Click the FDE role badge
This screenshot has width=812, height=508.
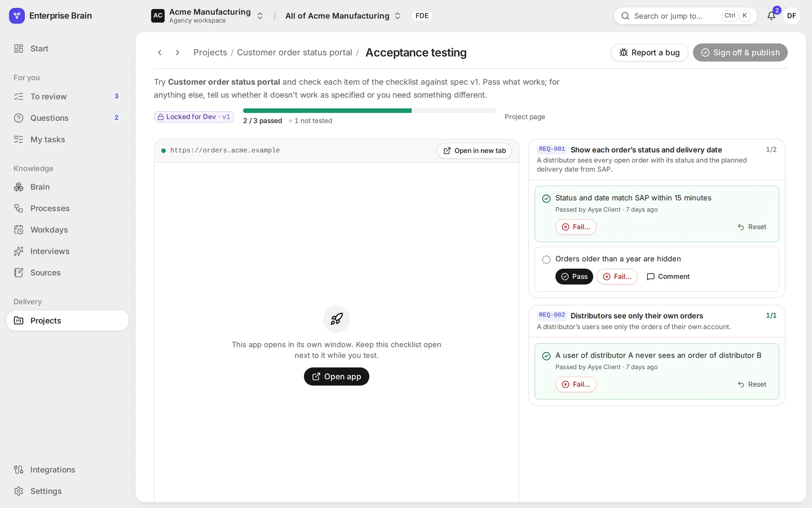[422, 16]
